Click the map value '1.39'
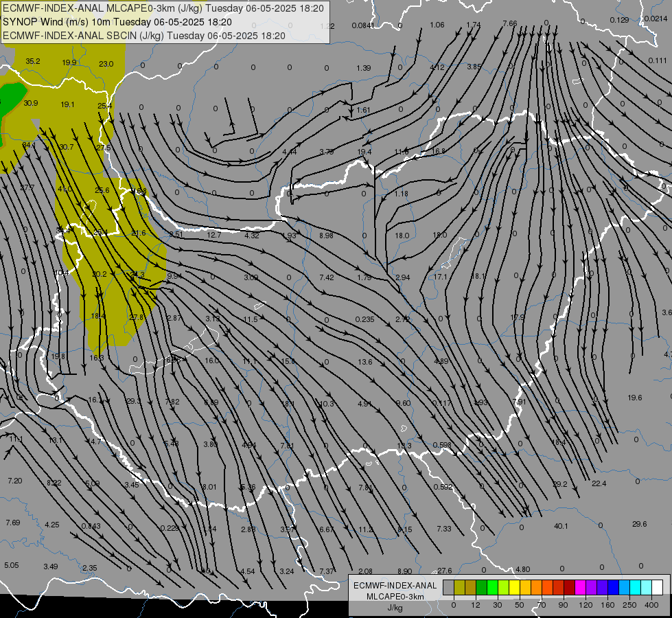 pyautogui.click(x=363, y=68)
